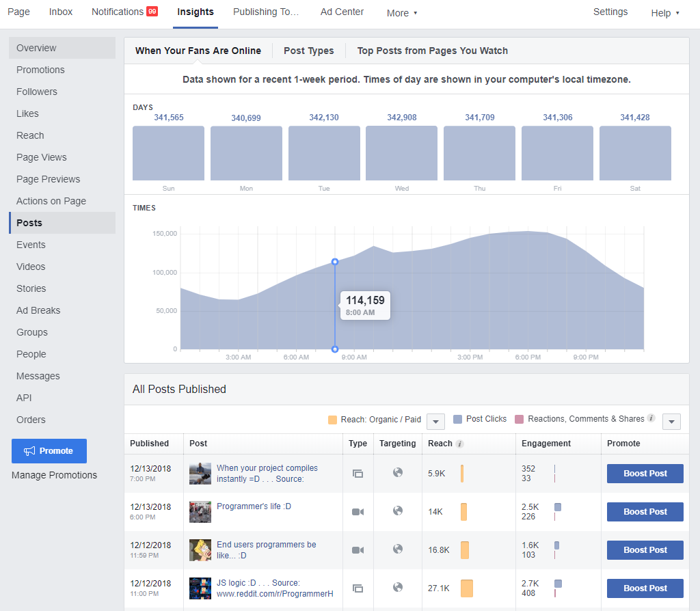Image resolution: width=700 pixels, height=611 pixels.
Task: Click the photo-album type icon for 'When your project compiles' post
Action: click(358, 474)
